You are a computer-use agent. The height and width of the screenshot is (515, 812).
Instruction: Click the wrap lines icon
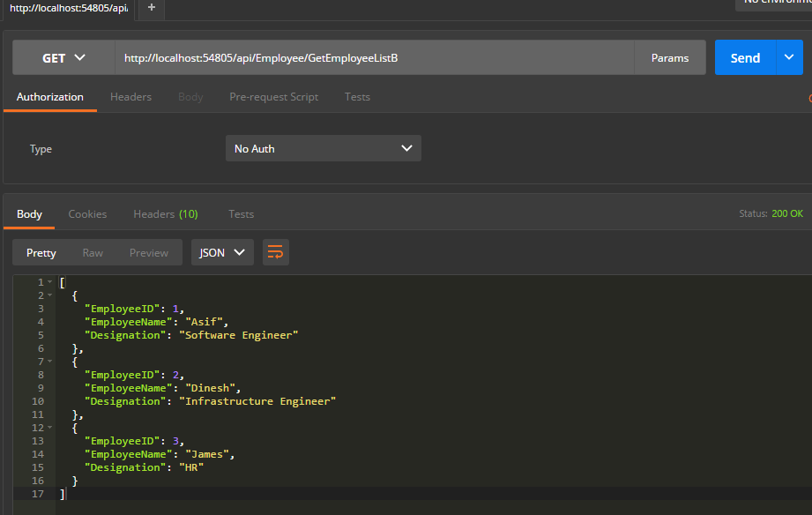click(x=276, y=252)
